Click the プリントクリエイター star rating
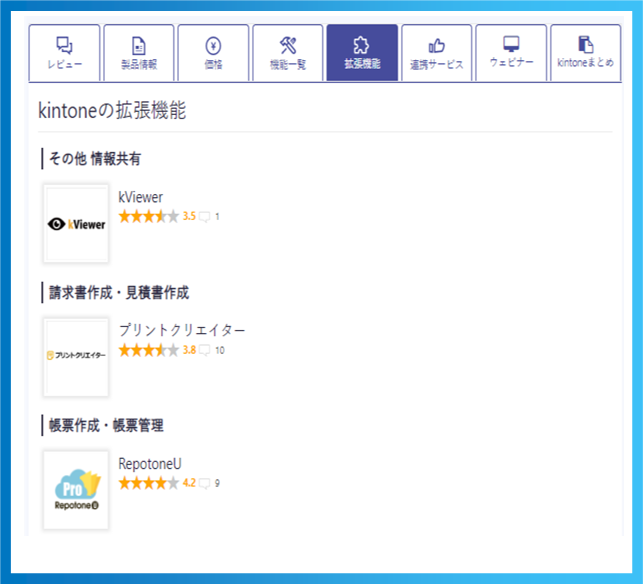 (x=149, y=350)
